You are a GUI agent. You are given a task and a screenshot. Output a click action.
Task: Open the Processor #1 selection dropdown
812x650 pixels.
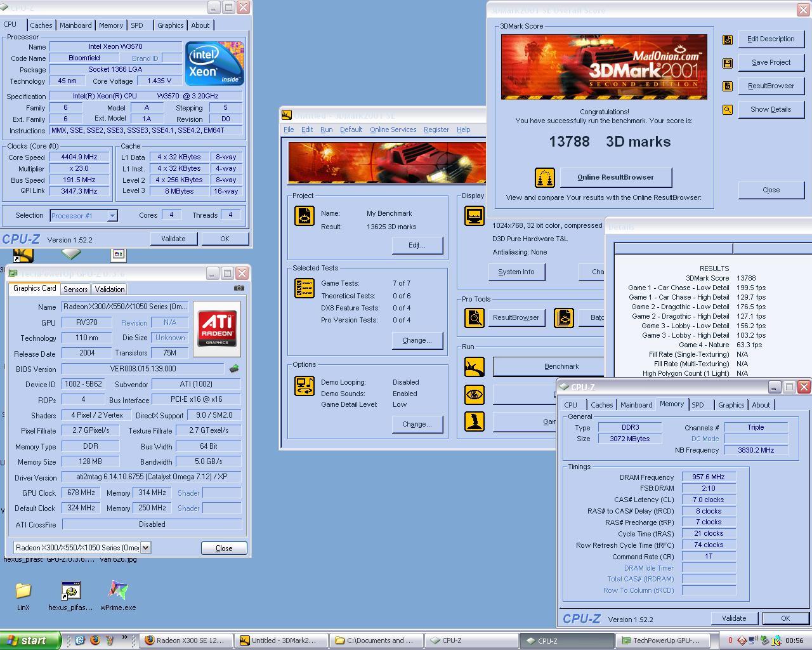pyautogui.click(x=112, y=216)
